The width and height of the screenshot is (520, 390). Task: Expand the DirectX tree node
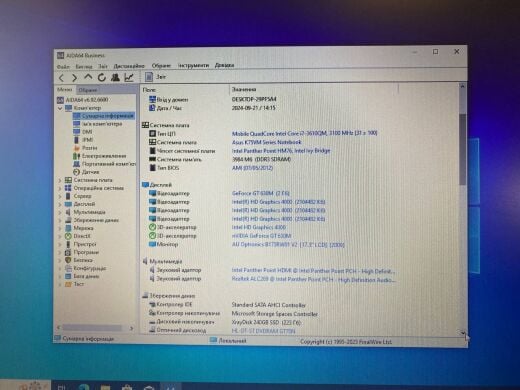(60, 236)
